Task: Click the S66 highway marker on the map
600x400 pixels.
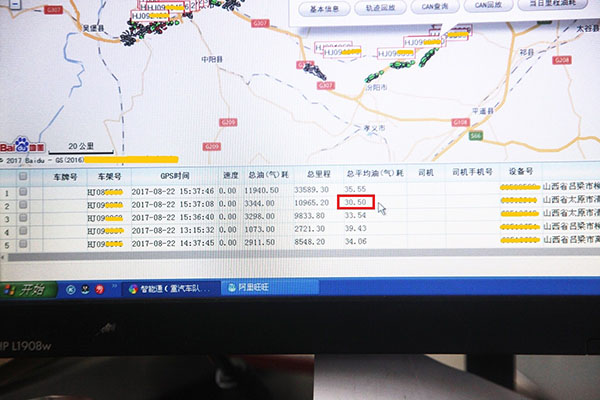Action: pos(475,134)
